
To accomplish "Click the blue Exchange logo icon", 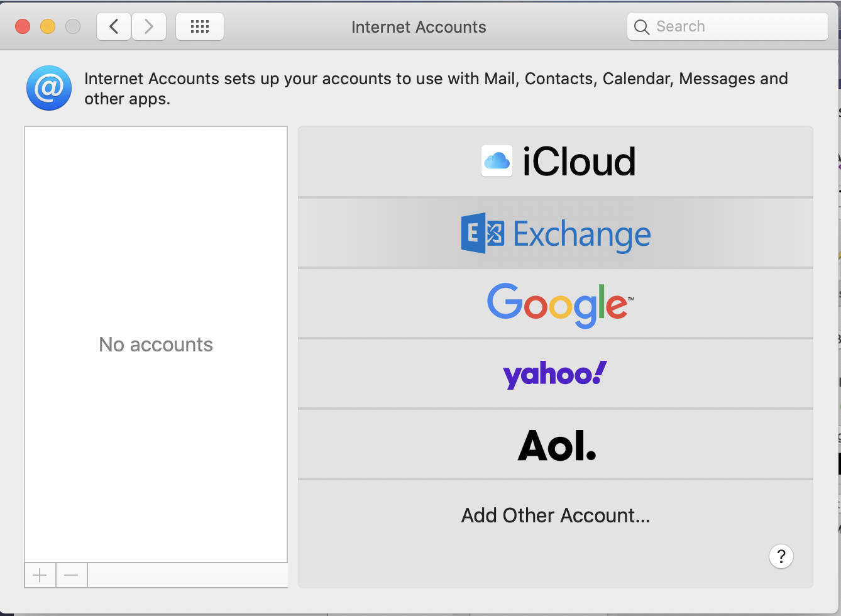I will [x=482, y=233].
